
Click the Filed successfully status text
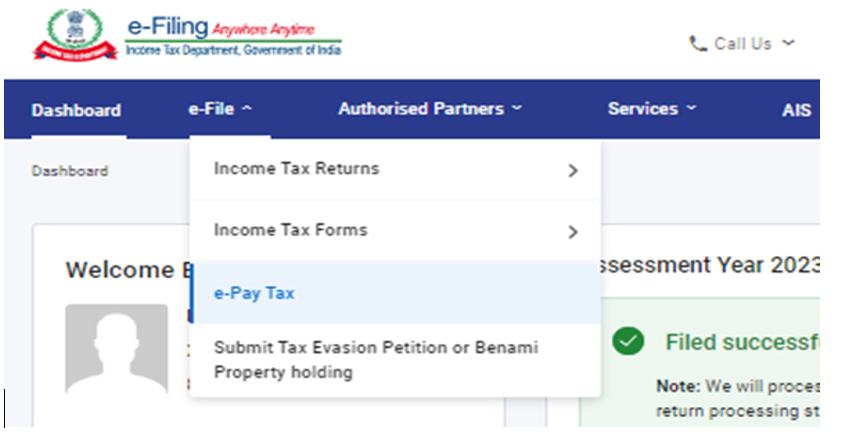(x=742, y=342)
